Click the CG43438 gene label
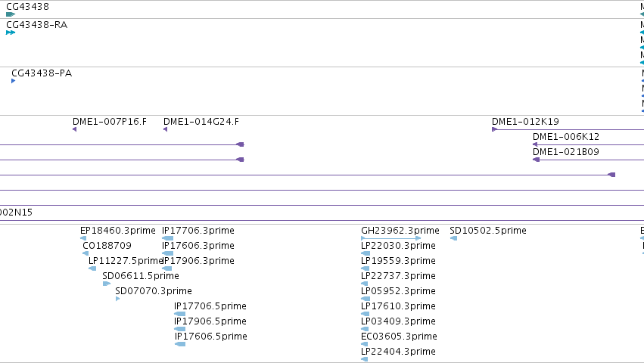The width and height of the screenshot is (644, 363). [x=27, y=7]
